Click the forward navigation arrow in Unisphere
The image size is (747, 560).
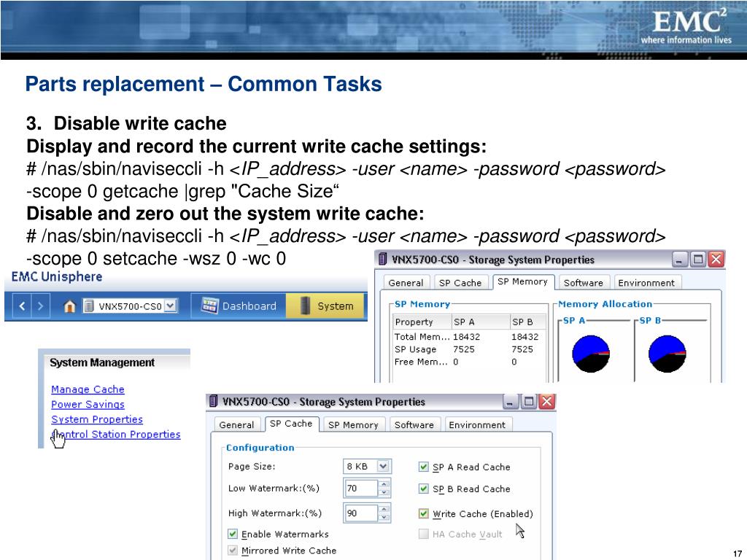tap(41, 306)
